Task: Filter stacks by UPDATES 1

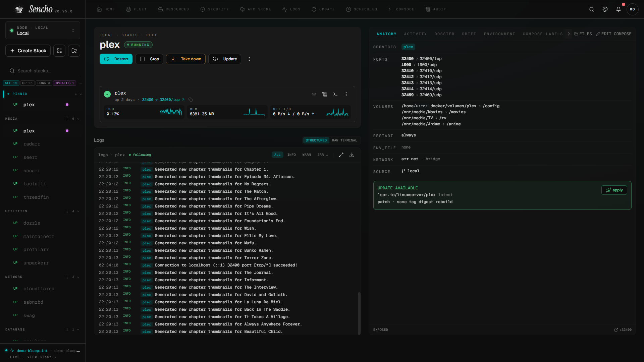Action: tap(64, 83)
